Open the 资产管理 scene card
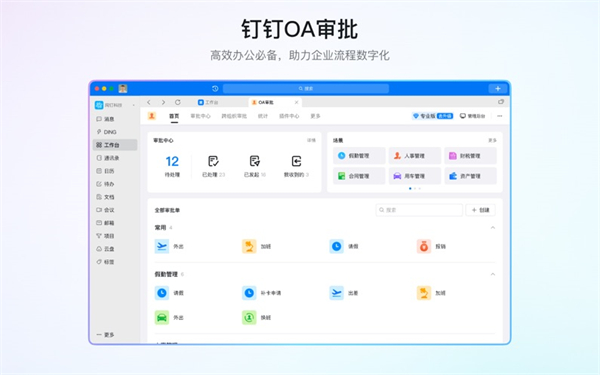This screenshot has width=600, height=375. pyautogui.click(x=470, y=176)
